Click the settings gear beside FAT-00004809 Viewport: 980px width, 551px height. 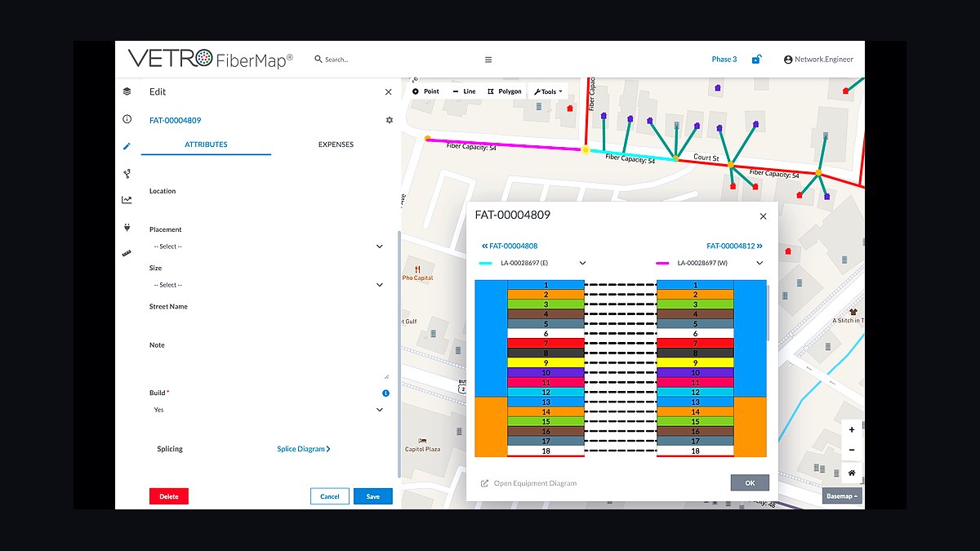point(390,120)
